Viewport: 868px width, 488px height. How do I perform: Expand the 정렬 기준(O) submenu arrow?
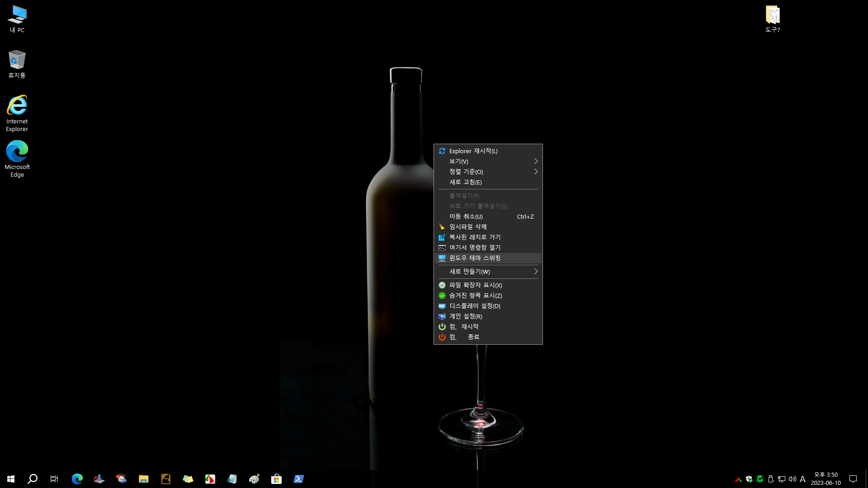[536, 172]
